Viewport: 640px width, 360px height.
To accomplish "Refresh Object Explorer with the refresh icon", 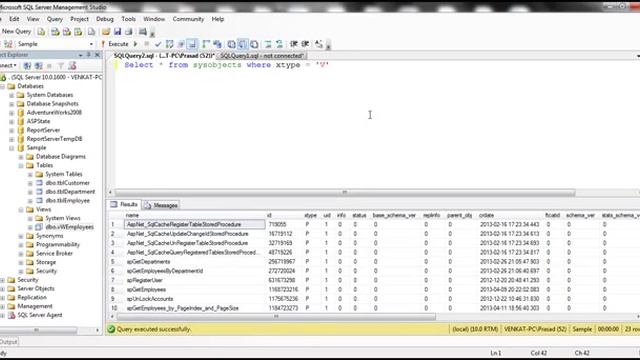I will (72, 66).
